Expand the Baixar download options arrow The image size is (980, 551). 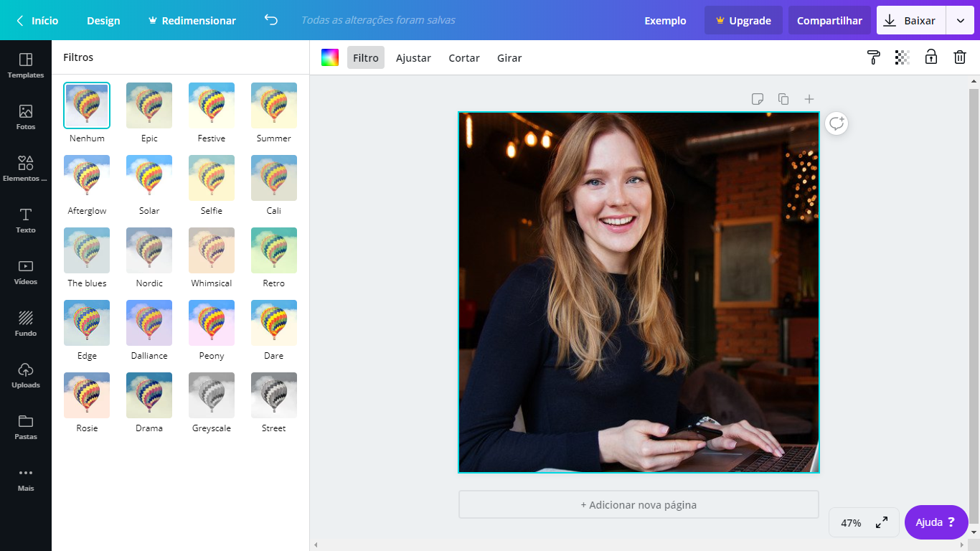click(960, 21)
